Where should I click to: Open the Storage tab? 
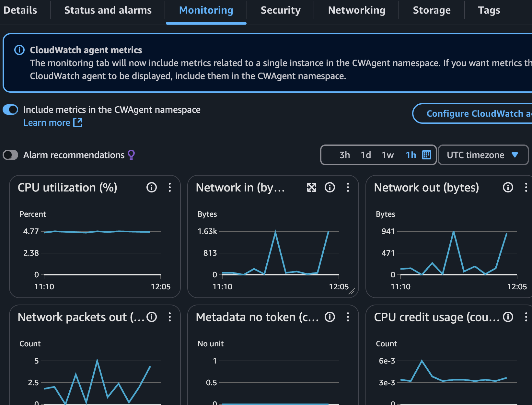tap(432, 10)
